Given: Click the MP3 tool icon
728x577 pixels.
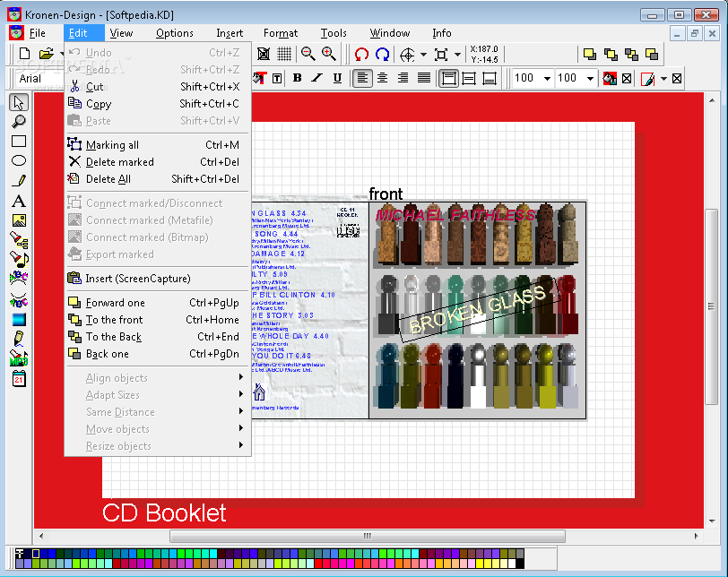Looking at the screenshot, I should [x=19, y=358].
